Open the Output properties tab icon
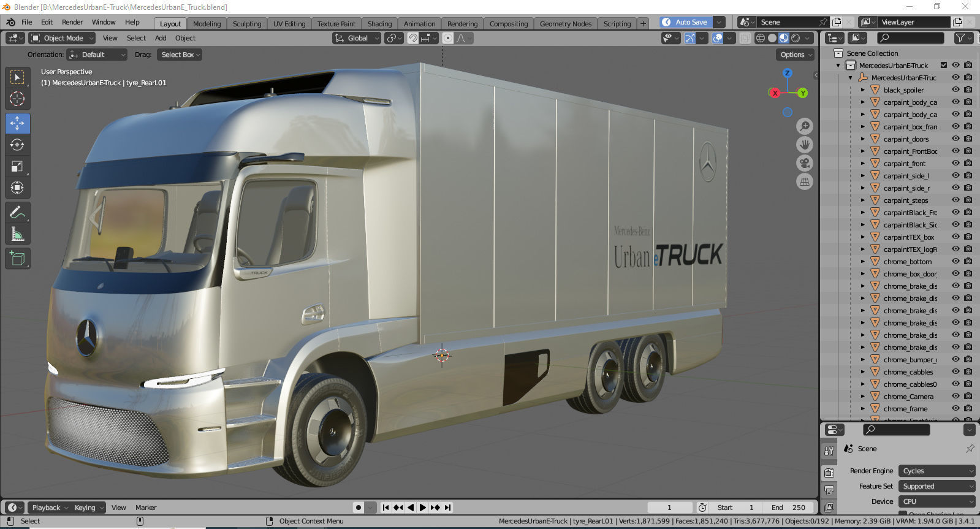Viewport: 980px width, 529px height. point(829,490)
